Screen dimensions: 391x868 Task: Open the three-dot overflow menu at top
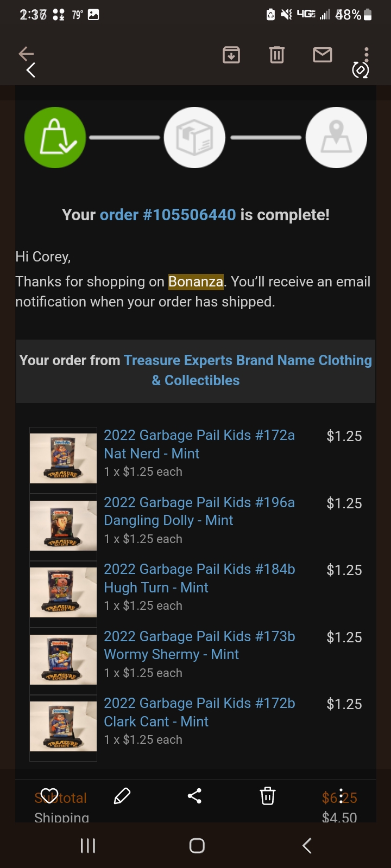coord(367,55)
